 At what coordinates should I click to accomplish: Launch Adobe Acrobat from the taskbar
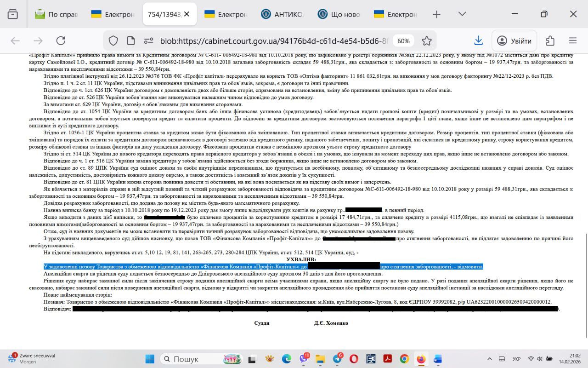(388, 359)
